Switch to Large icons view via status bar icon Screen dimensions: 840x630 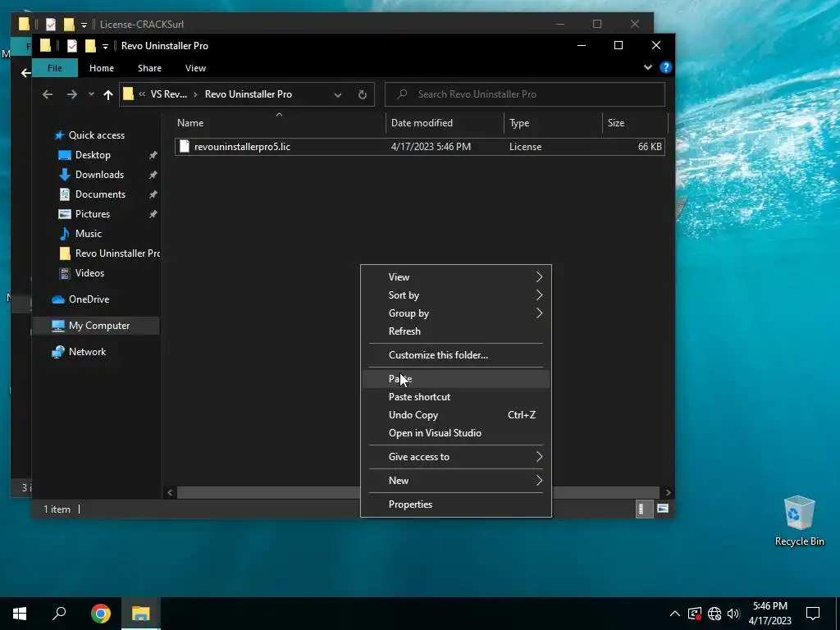point(663,509)
